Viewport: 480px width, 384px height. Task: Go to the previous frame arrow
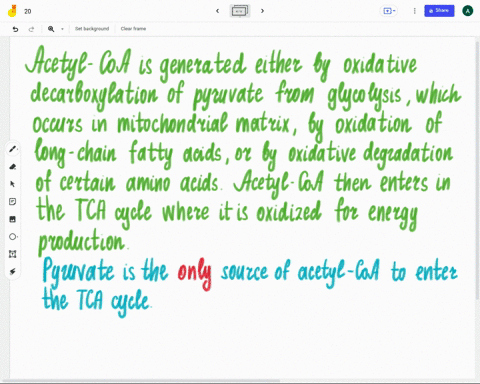point(218,11)
